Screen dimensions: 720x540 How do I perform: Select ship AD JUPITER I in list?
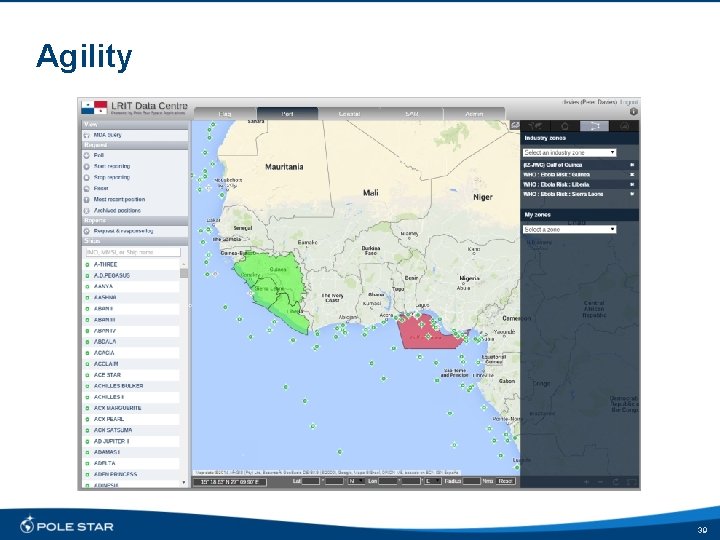pos(131,441)
